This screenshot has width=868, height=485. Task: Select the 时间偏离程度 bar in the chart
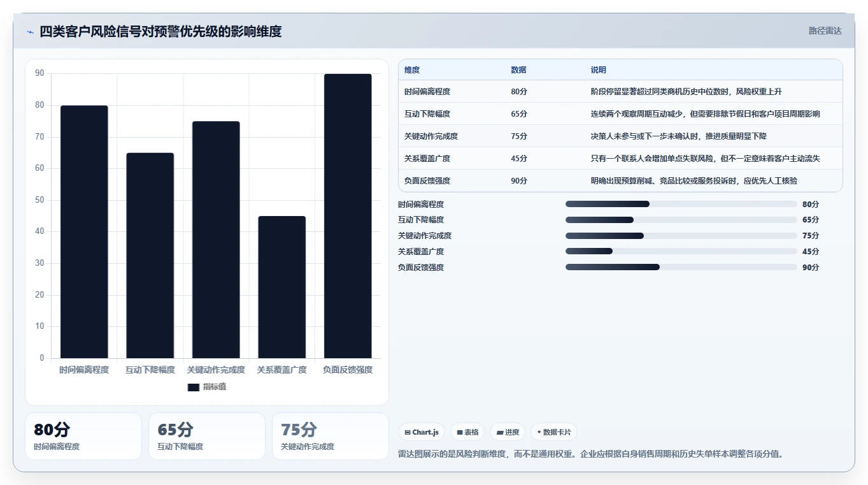click(x=84, y=232)
